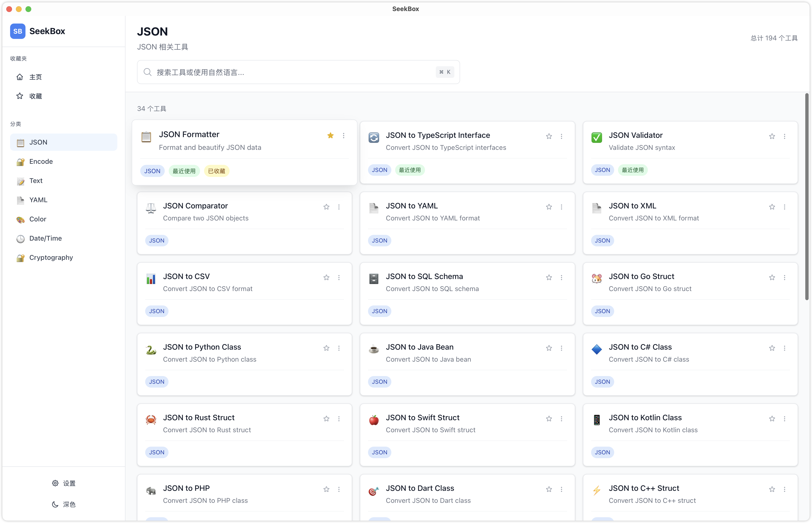Screen dimensions: 812x523
Task: Click the JSON to Java Bean coffee icon
Action: click(x=374, y=349)
